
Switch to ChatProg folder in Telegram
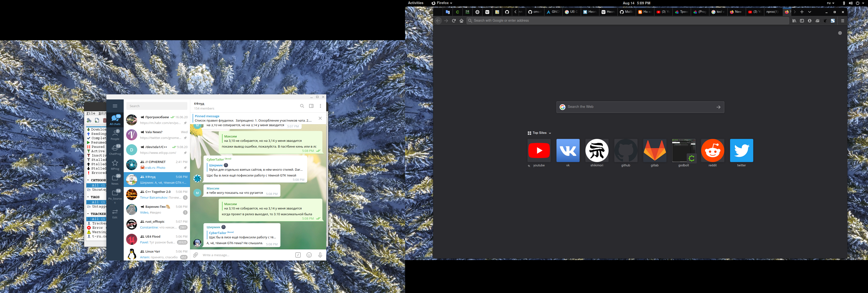pos(115,150)
